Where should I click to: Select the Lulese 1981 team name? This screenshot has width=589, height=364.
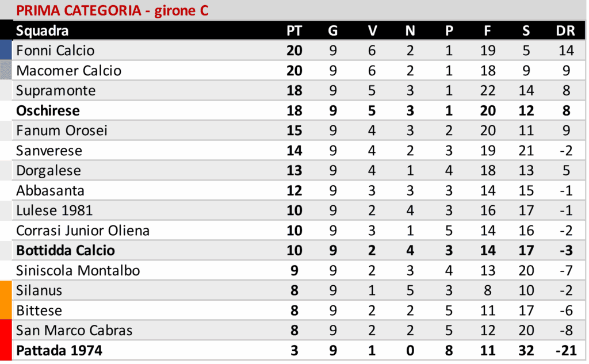click(54, 210)
